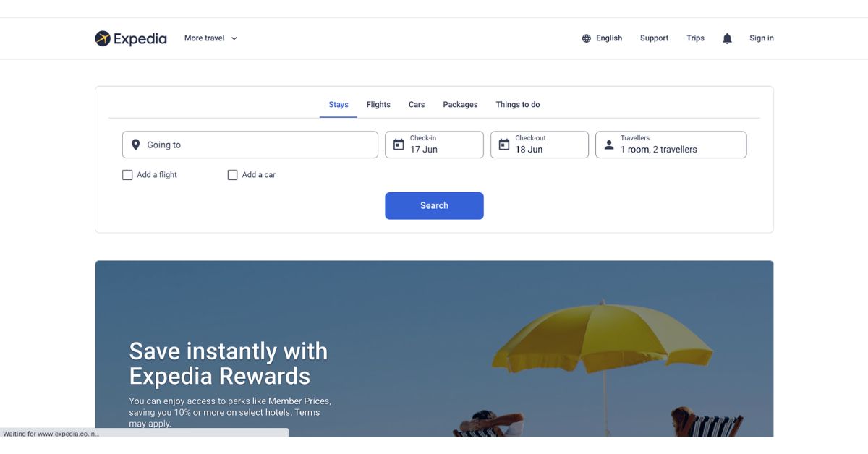Screen dimensions: 868x454
Task: Switch to the Things to do tab
Action: pyautogui.click(x=518, y=105)
